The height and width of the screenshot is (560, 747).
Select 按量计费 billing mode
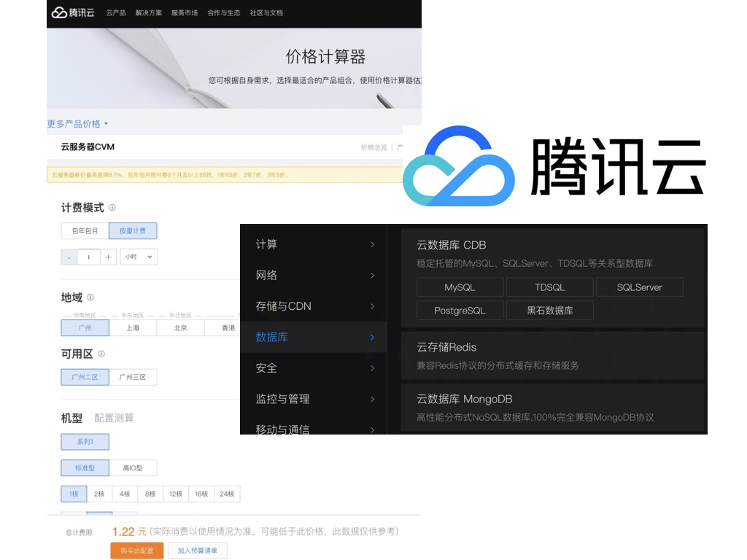pyautogui.click(x=133, y=231)
